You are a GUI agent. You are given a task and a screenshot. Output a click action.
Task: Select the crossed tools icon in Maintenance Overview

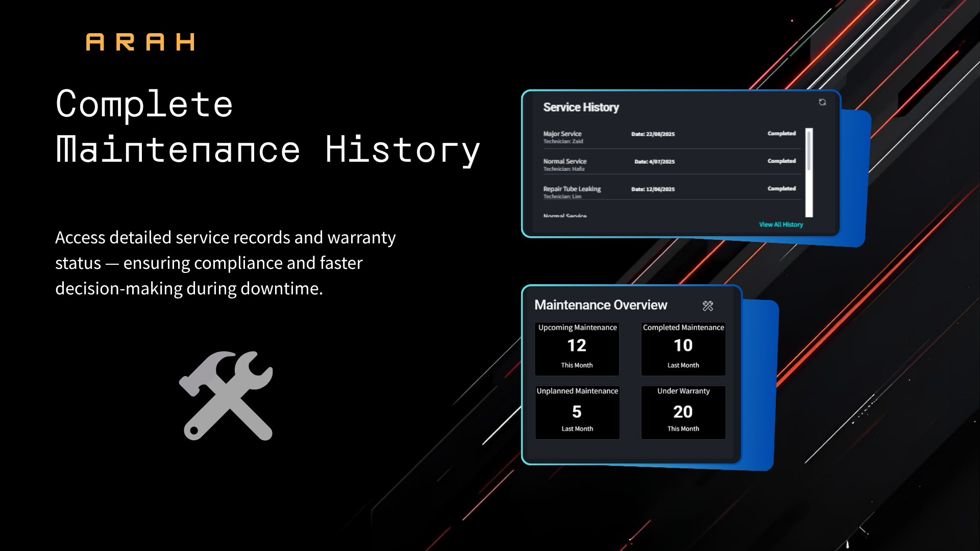coord(707,306)
